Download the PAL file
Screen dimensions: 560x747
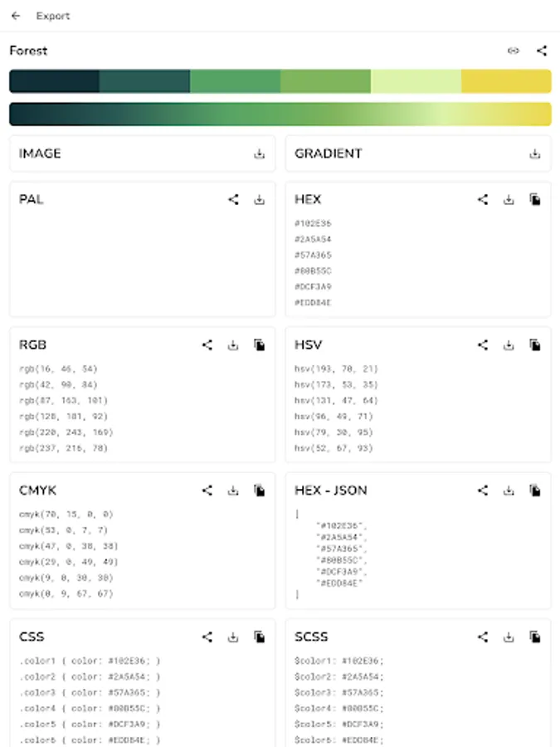260,199
